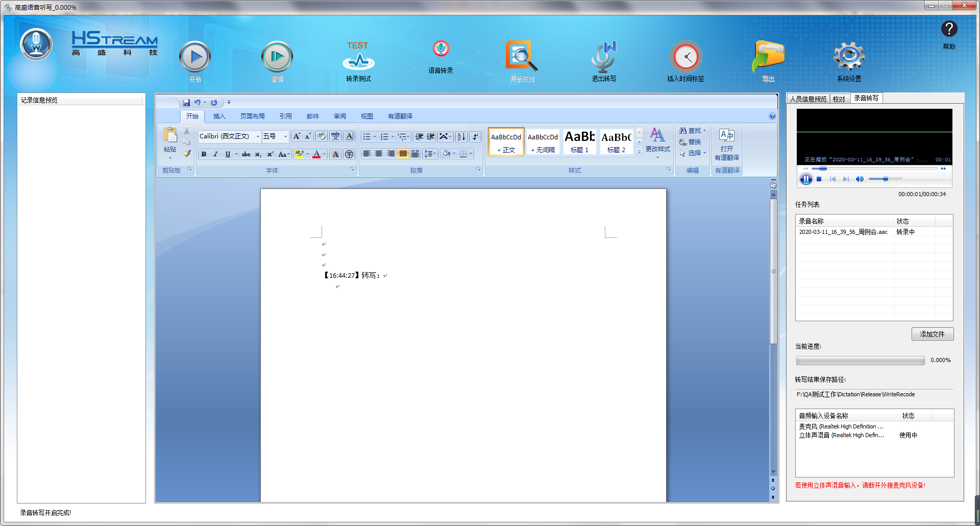Click the 暂停 (Pause) toolbar button
The image size is (980, 526).
click(x=277, y=57)
